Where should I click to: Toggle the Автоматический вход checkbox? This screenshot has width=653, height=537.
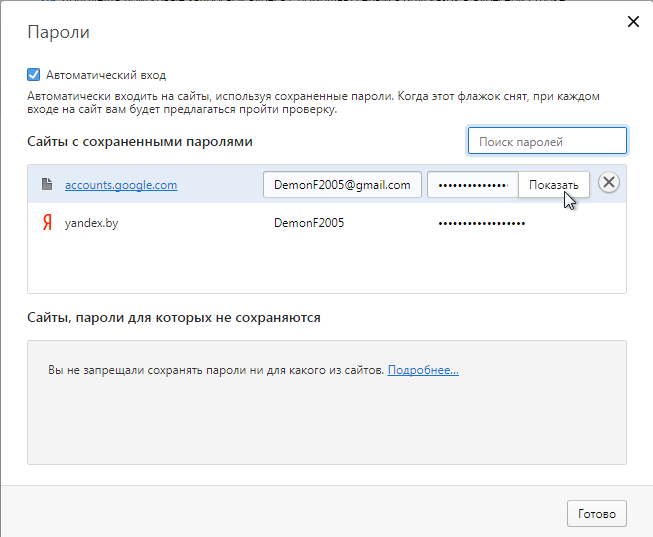tap(34, 75)
